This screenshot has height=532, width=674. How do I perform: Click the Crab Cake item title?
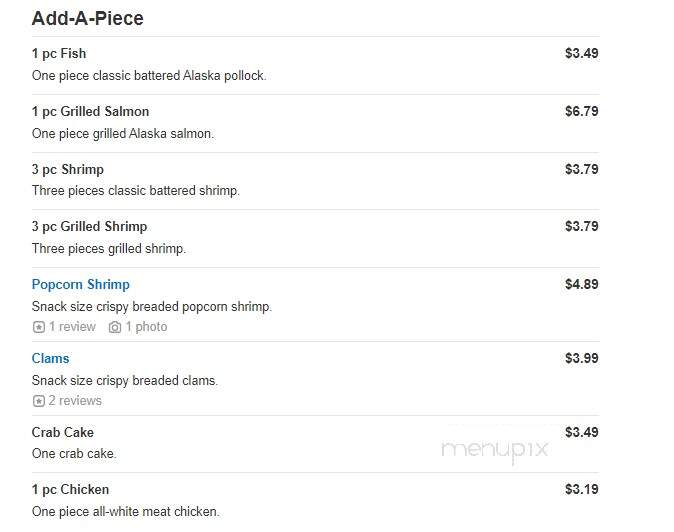(x=63, y=432)
